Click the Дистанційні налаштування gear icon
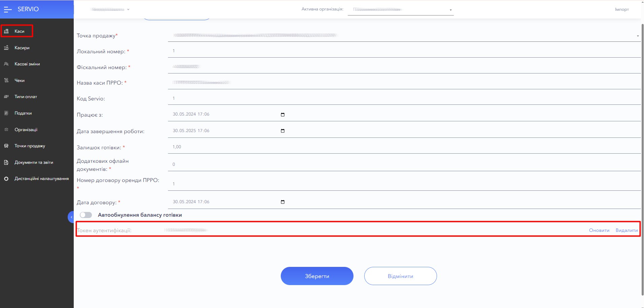This screenshot has width=644, height=308. tap(6, 179)
